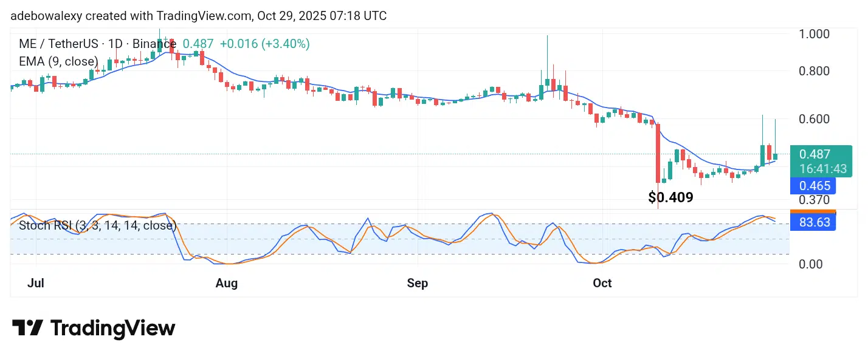
Task: Click the Sep label on time axis
Action: click(x=418, y=283)
